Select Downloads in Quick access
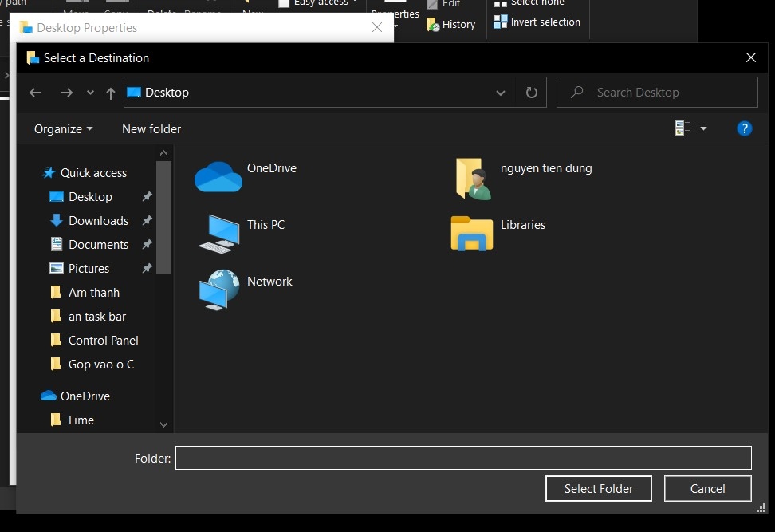The height and width of the screenshot is (532, 775). click(x=98, y=220)
